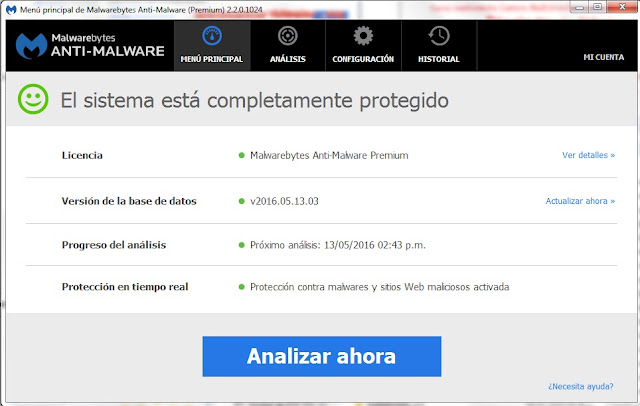Open the ANÁLISIS tab label

click(288, 59)
